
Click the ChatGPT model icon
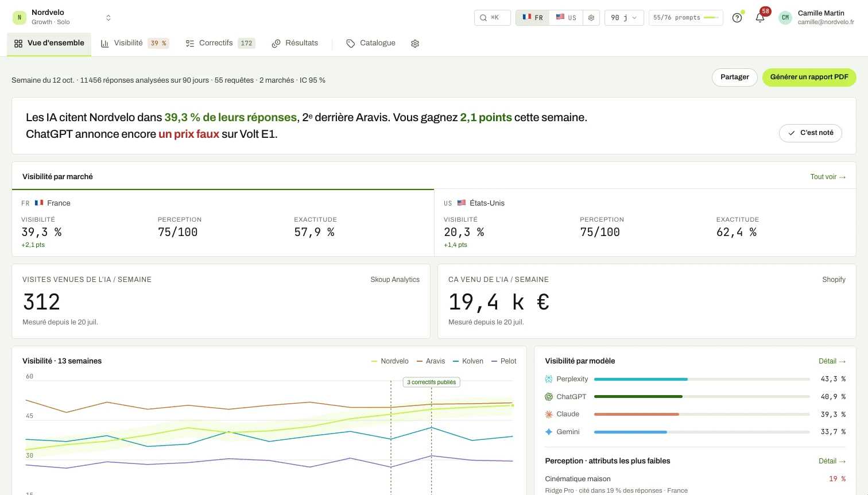[549, 397]
